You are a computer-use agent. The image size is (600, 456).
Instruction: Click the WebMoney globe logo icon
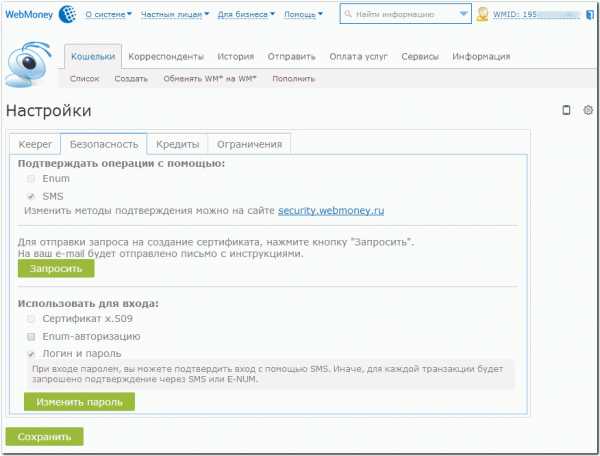(68, 14)
